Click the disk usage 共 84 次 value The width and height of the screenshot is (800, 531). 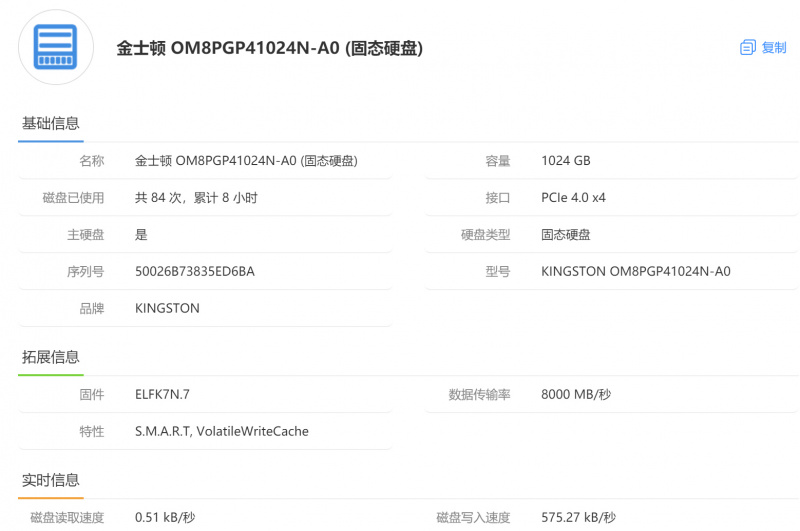(x=196, y=198)
